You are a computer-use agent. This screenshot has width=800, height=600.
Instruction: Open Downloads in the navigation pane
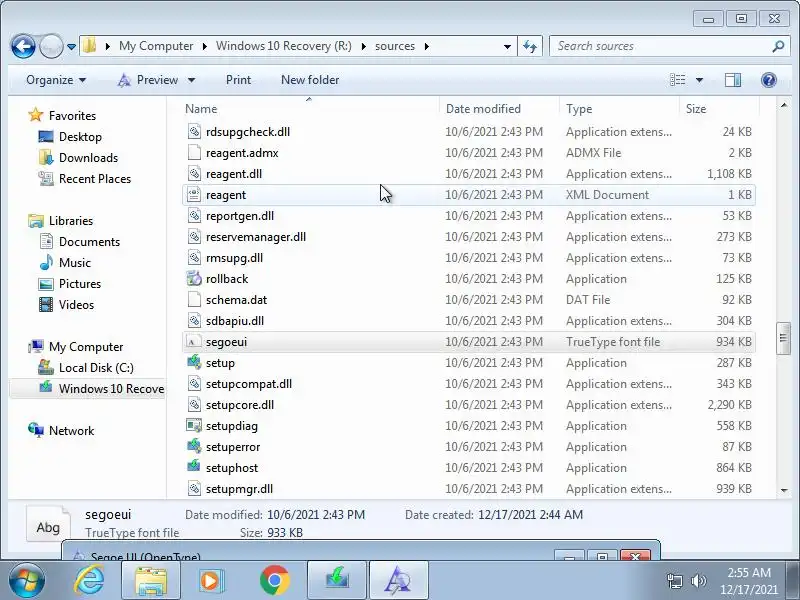(88, 158)
